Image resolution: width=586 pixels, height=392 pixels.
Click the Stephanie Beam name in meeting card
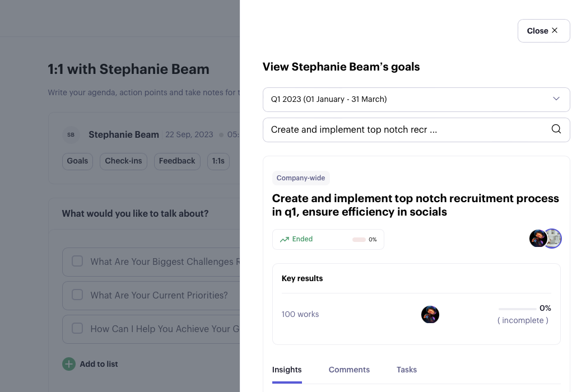[x=124, y=134]
